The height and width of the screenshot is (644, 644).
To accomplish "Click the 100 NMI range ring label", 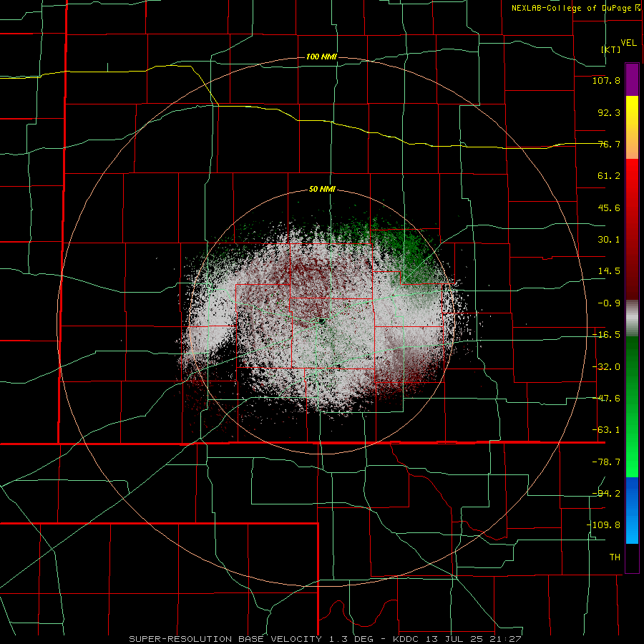I will [321, 57].
